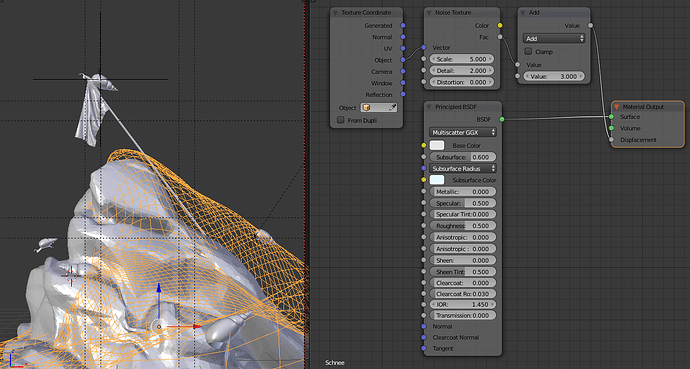The width and height of the screenshot is (690, 369).
Task: Click the first Anisotropic slider
Action: (x=462, y=237)
